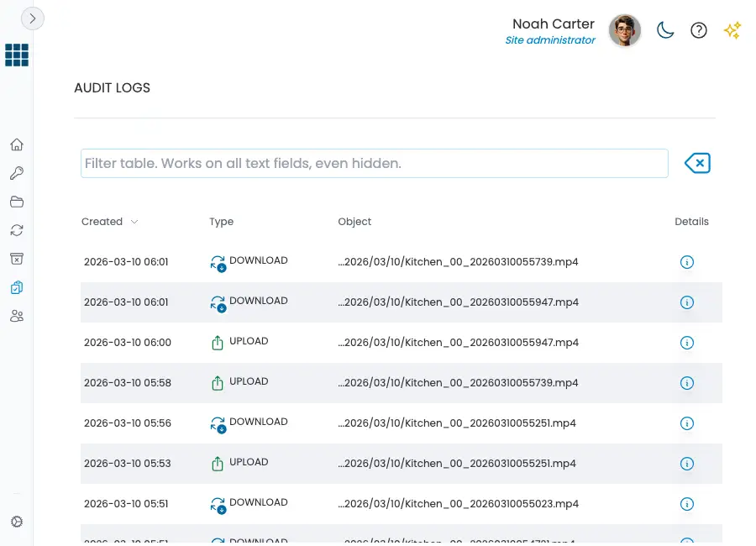Open the sparkles AI assistant icon
The image size is (756, 546).
tap(732, 30)
